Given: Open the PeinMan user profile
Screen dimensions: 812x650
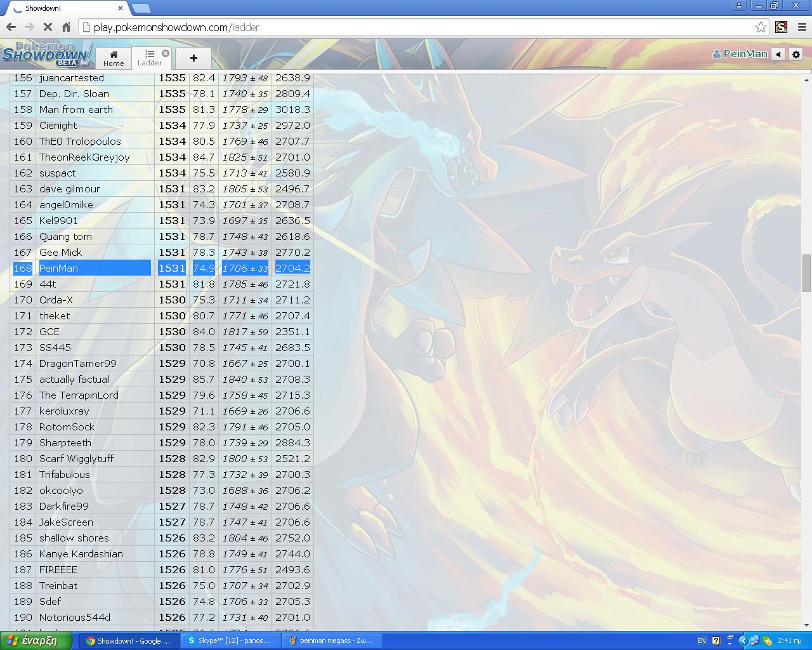Looking at the screenshot, I should 740,54.
